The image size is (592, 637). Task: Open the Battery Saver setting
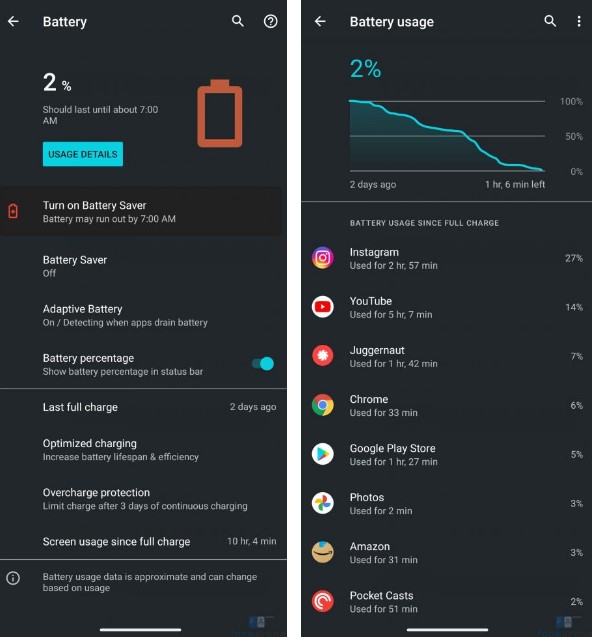pos(143,266)
